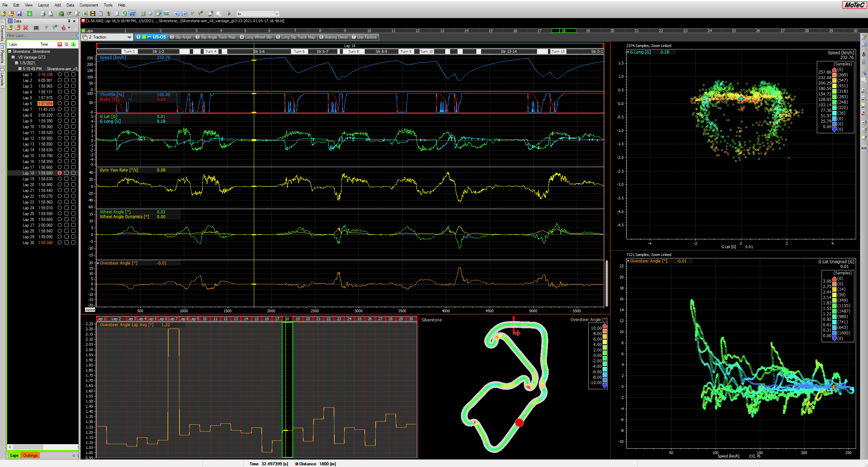868x467 pixels.
Task: Click the Excel export icon
Action: 85,14
